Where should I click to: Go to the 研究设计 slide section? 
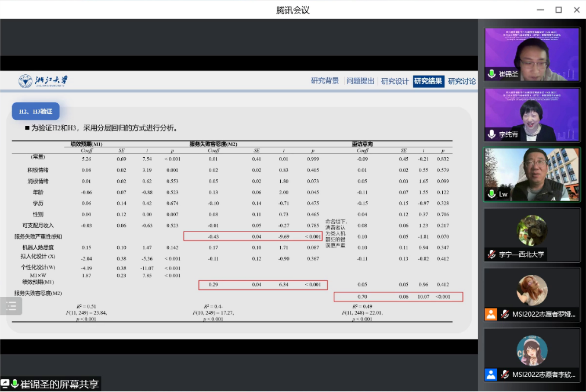click(x=395, y=81)
